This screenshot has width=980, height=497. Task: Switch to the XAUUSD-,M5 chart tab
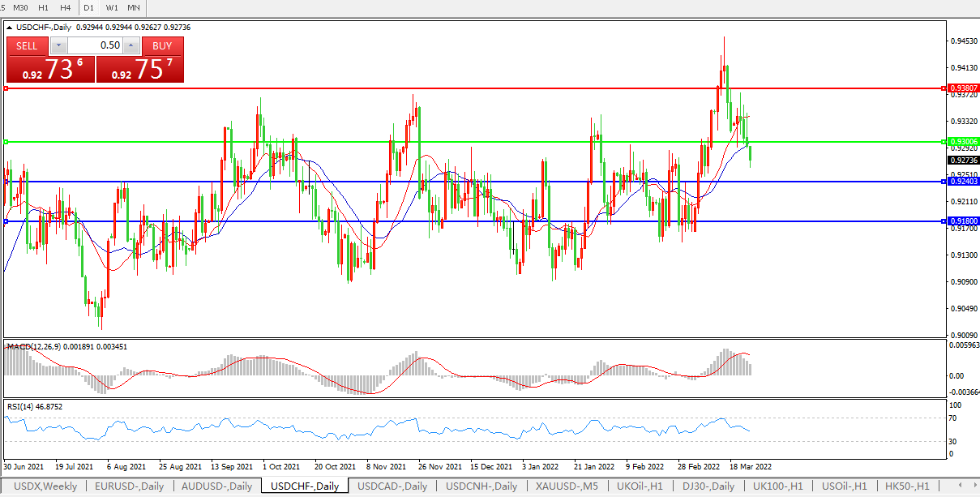pos(567,486)
